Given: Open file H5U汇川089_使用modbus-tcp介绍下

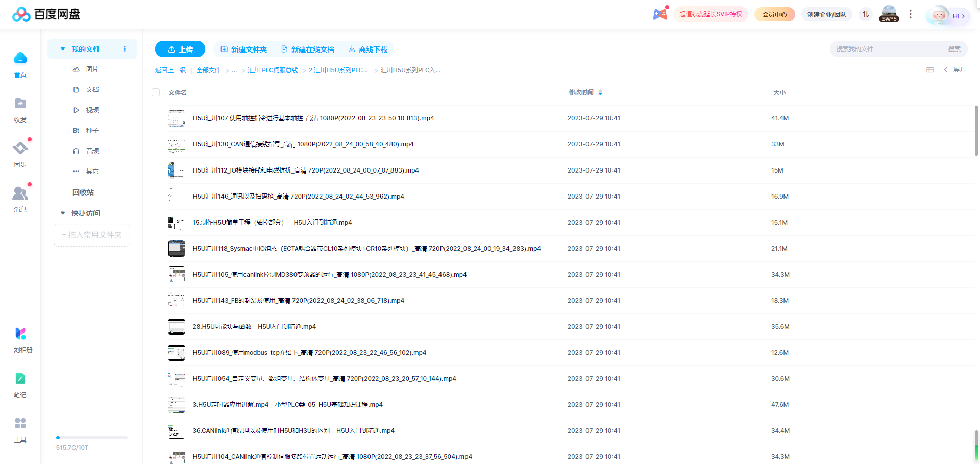Looking at the screenshot, I should click(x=309, y=353).
